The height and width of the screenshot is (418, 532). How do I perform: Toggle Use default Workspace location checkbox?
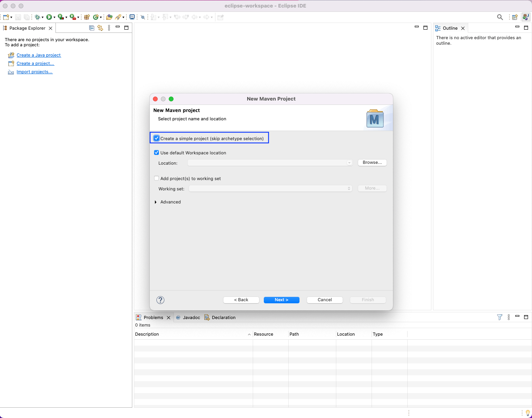coord(156,153)
